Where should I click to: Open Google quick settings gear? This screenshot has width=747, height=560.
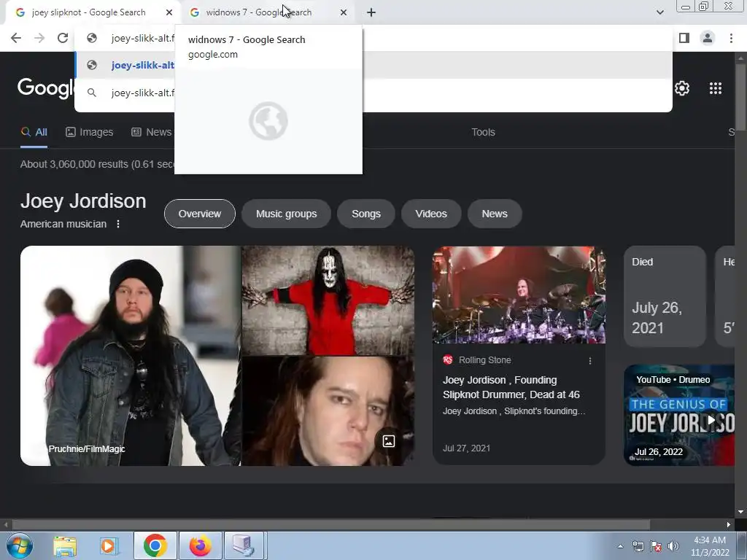click(x=682, y=88)
